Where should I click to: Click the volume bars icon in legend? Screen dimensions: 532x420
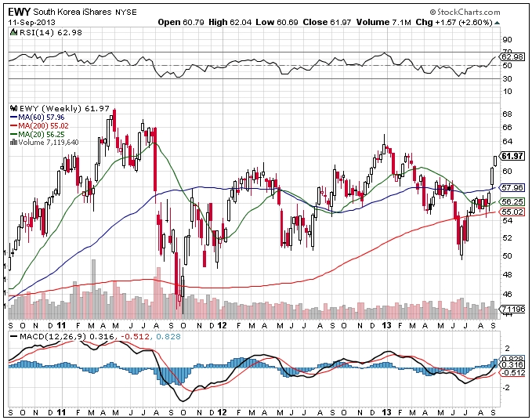click(14, 143)
